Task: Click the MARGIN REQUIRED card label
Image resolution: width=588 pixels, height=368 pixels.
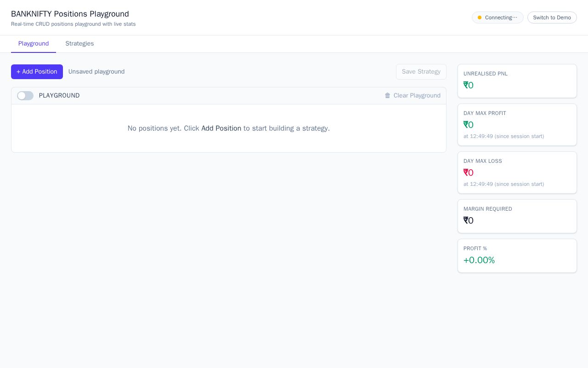Action: coord(488,209)
